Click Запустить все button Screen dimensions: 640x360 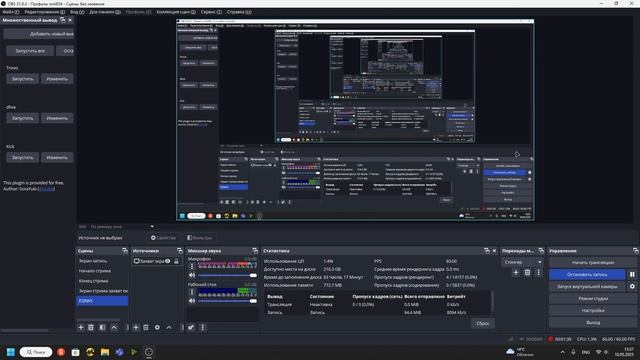(x=30, y=51)
